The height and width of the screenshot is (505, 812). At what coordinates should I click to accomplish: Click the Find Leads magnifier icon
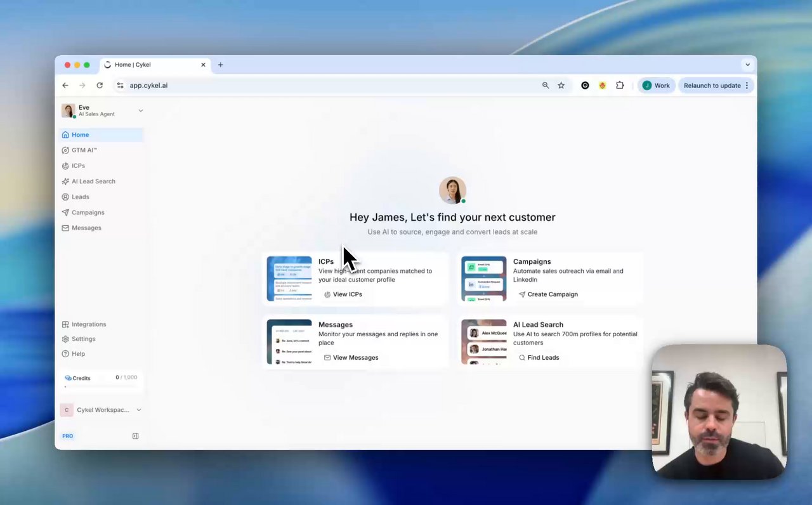(x=522, y=358)
